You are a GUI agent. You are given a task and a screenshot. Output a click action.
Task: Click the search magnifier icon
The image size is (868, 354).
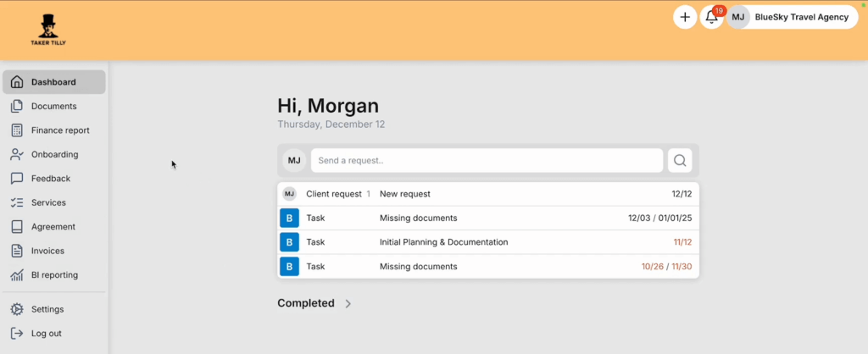680,160
